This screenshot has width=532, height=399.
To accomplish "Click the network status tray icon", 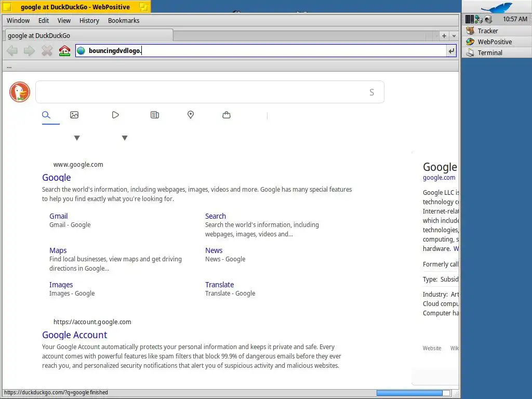I will (x=478, y=19).
